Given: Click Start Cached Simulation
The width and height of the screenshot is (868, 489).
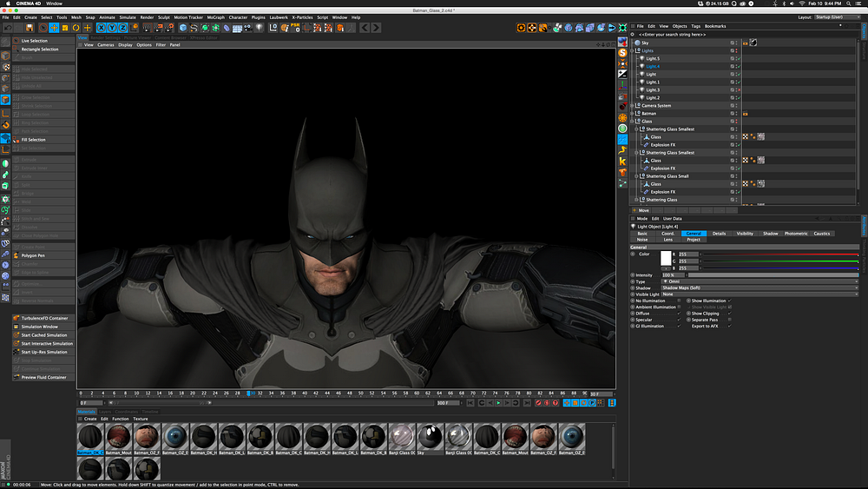Looking at the screenshot, I should tap(43, 335).
